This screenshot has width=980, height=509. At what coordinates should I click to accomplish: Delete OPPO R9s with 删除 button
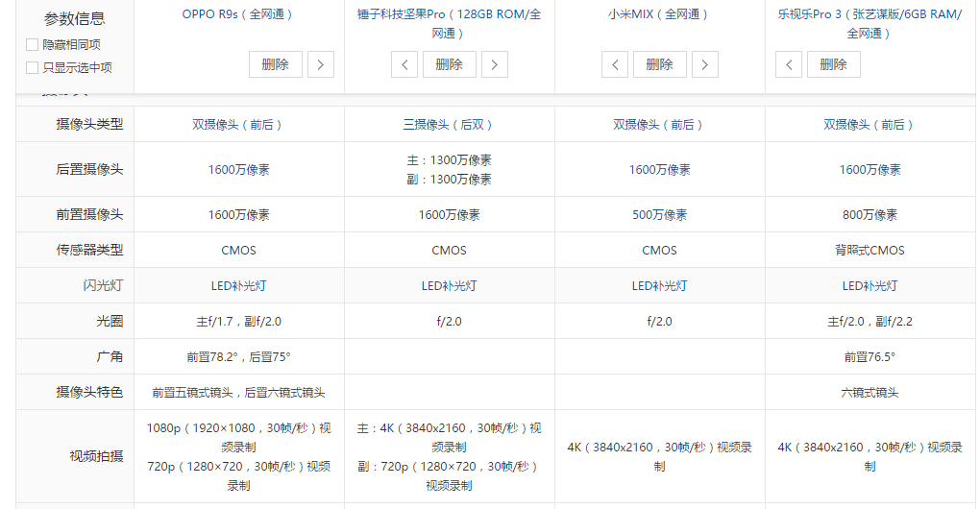[276, 64]
